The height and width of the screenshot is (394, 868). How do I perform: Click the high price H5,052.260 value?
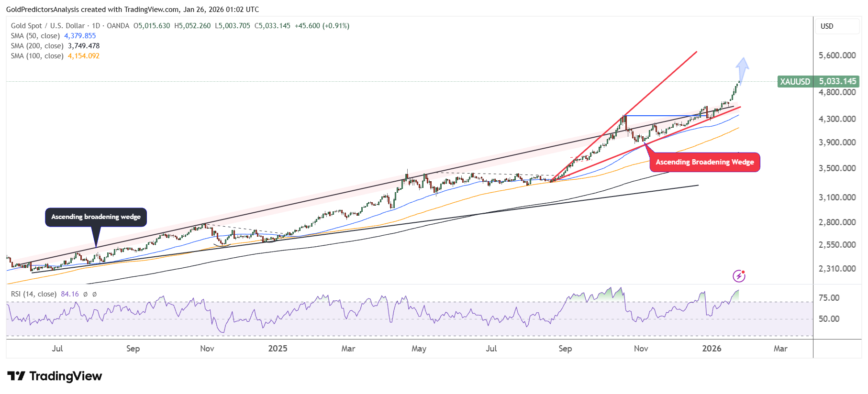[x=192, y=26]
